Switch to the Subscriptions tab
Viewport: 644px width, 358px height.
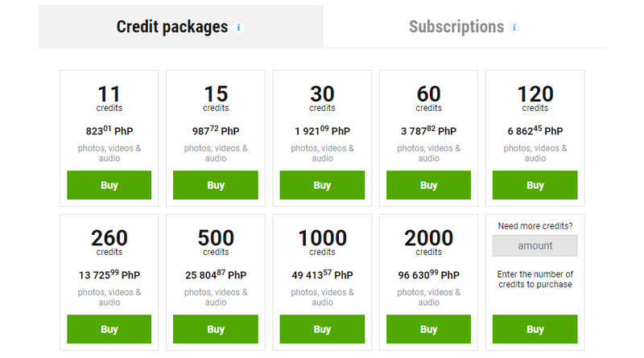point(456,27)
